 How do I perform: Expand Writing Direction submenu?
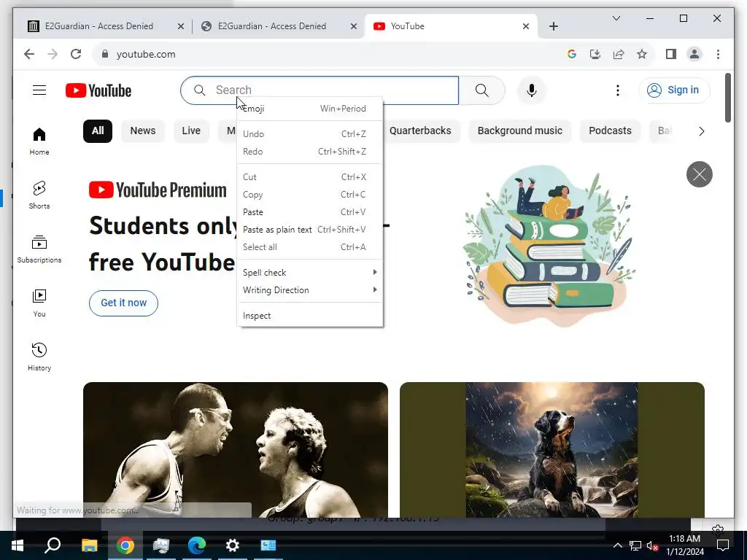click(309, 290)
